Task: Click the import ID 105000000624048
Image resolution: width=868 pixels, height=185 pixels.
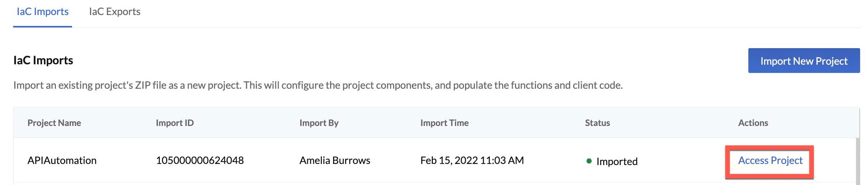Action: click(x=200, y=161)
